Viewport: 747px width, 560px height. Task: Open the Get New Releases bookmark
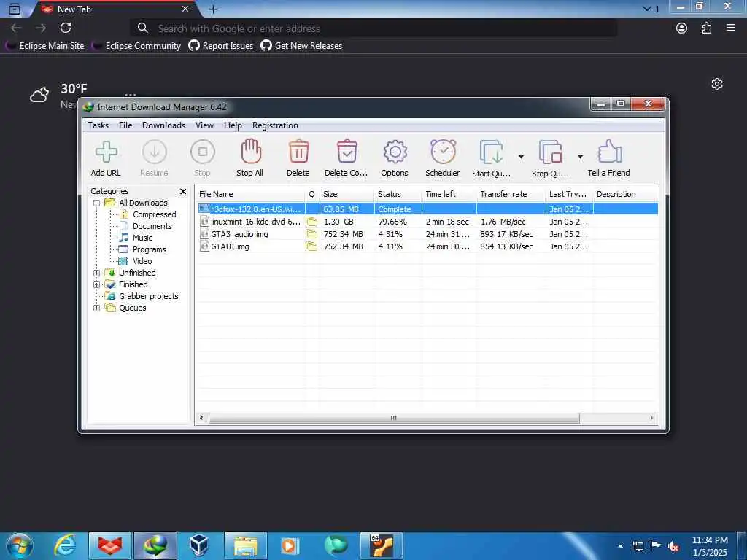tap(301, 46)
